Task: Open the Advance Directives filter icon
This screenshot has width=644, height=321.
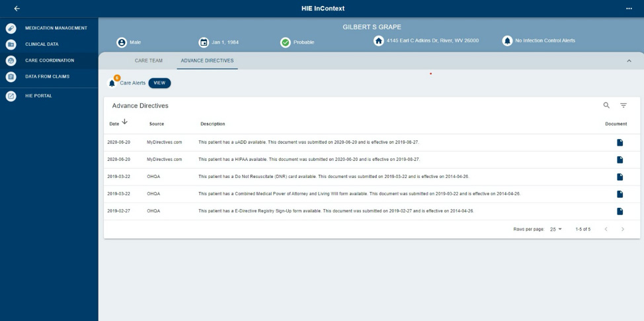Action: pos(624,106)
